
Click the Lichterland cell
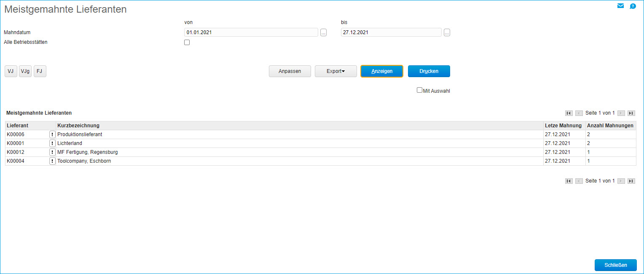coord(300,143)
